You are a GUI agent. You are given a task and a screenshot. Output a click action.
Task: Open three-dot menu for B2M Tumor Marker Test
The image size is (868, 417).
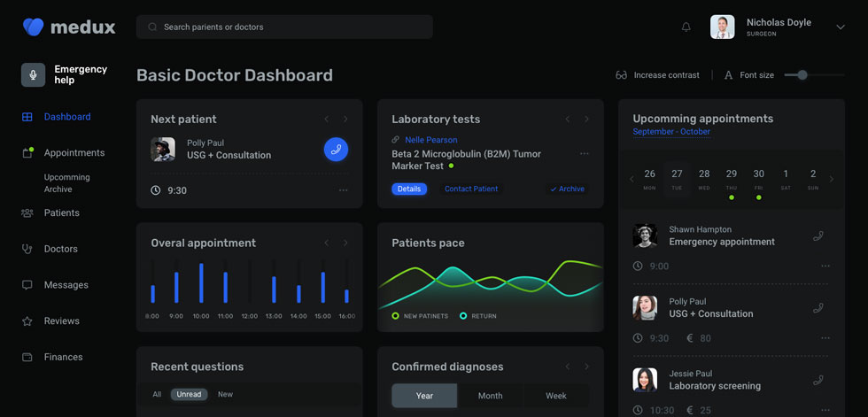tap(585, 153)
